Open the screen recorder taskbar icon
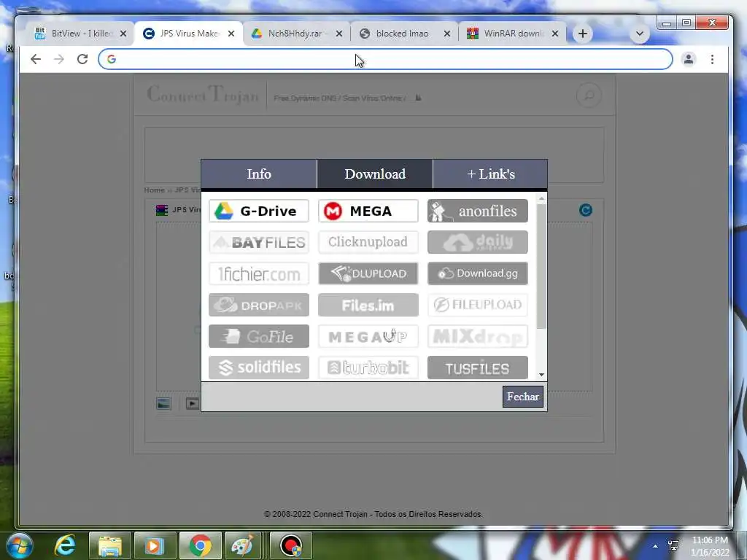The height and width of the screenshot is (560, 747). pyautogui.click(x=290, y=545)
